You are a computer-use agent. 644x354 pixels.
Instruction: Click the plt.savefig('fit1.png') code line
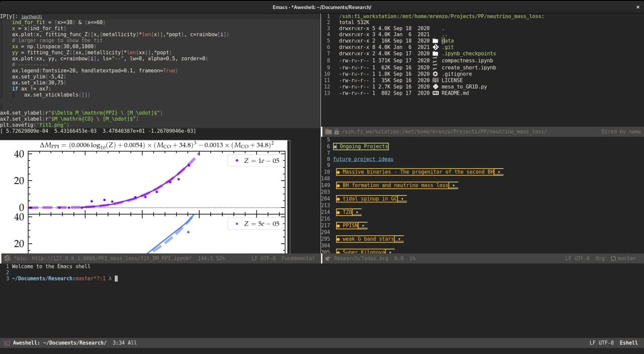click(34, 125)
